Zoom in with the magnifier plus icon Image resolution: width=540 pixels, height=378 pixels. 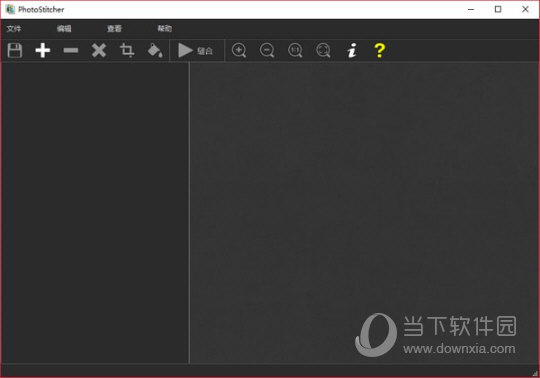click(x=239, y=50)
